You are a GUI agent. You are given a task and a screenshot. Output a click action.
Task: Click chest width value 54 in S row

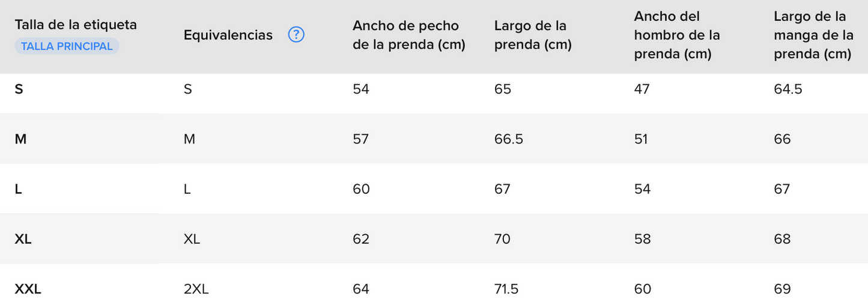coord(361,89)
